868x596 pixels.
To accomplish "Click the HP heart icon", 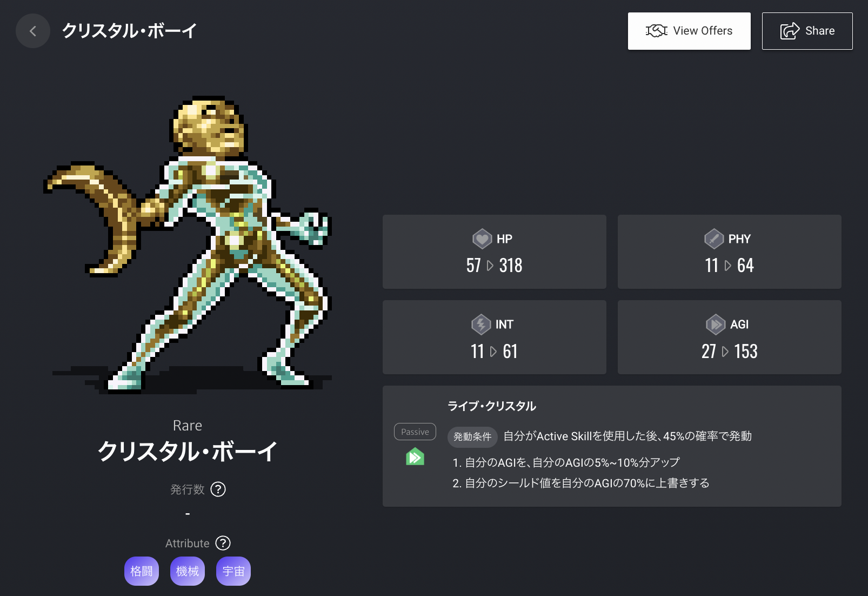I will coord(482,239).
